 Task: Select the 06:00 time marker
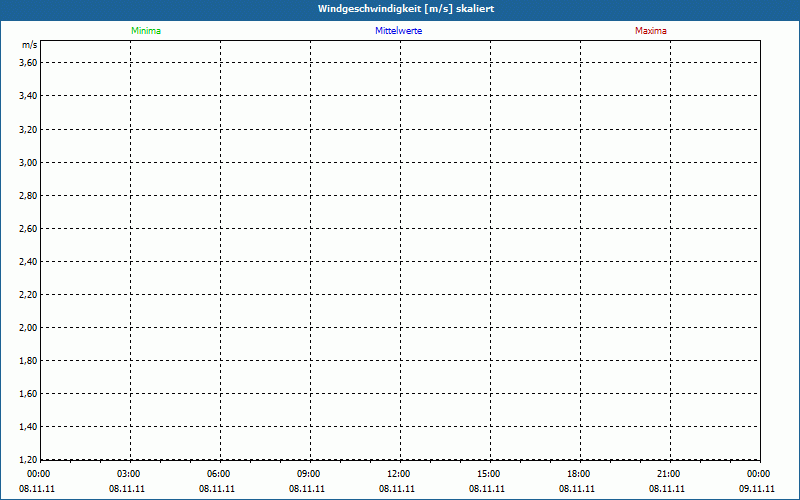tap(219, 474)
